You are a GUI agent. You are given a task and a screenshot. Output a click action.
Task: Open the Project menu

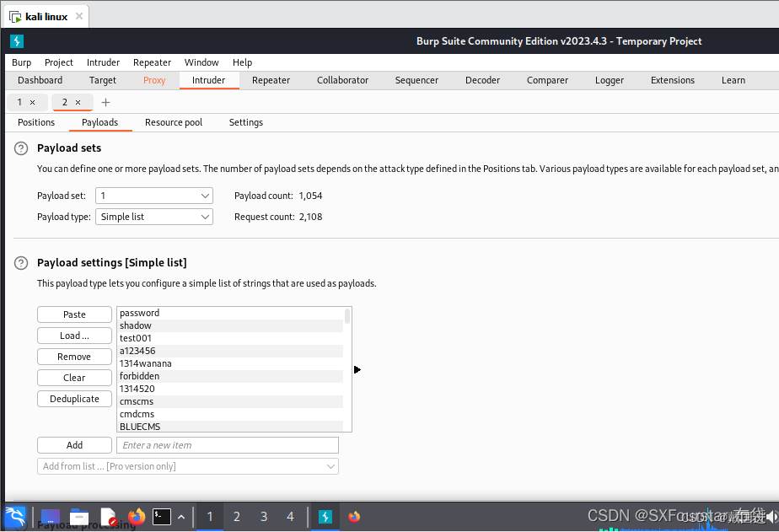coord(59,62)
